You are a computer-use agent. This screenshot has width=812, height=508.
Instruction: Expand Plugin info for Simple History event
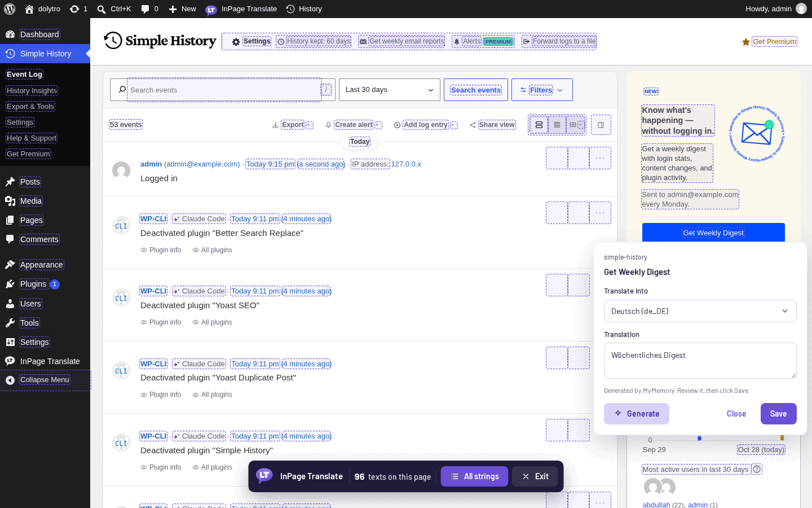161,467
